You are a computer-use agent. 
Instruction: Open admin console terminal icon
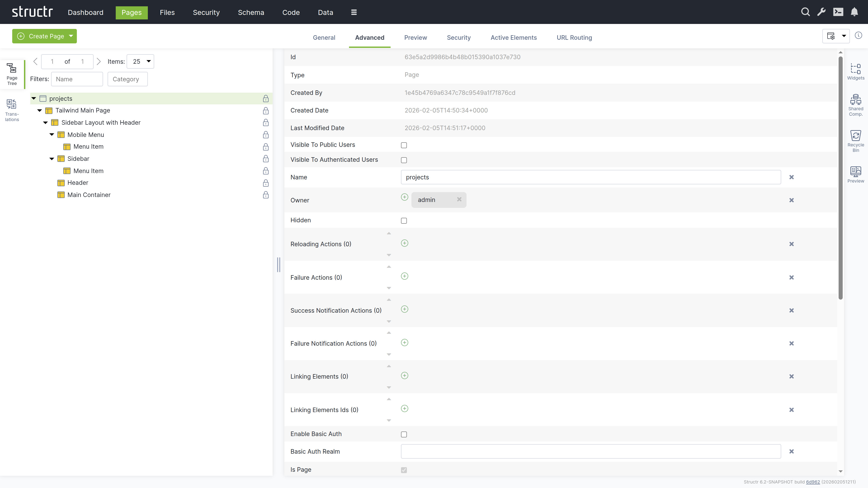pyautogui.click(x=838, y=12)
